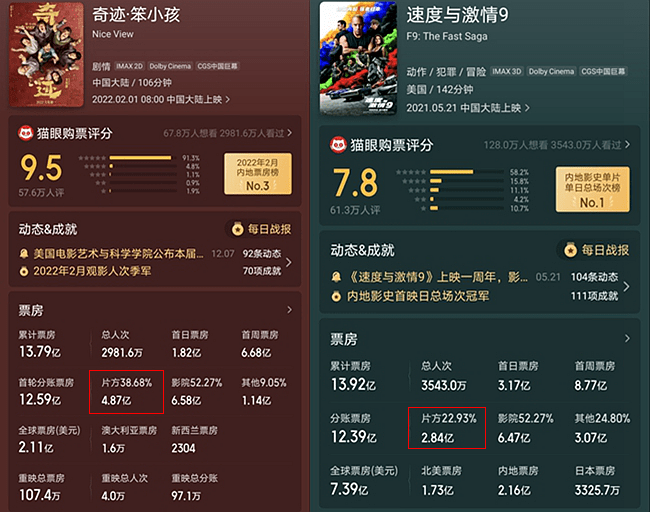Select the 片方38.68% 4.87亿 figure
This screenshot has height=512, width=650.
(x=126, y=392)
